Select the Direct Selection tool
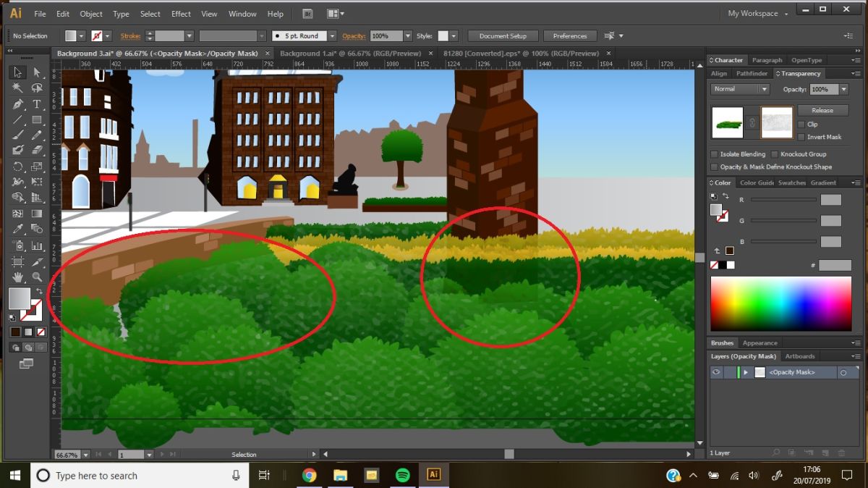The width and height of the screenshot is (868, 488). pos(36,72)
